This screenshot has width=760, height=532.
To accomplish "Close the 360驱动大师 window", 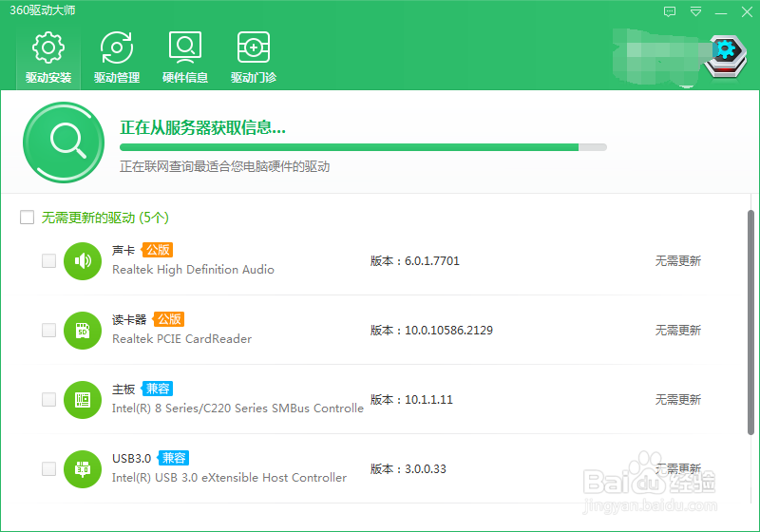I will (x=747, y=11).
